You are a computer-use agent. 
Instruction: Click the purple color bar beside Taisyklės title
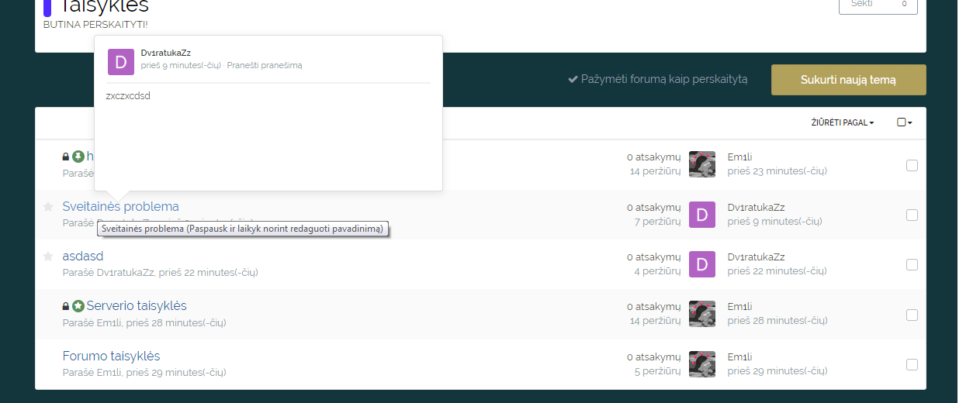(x=47, y=7)
